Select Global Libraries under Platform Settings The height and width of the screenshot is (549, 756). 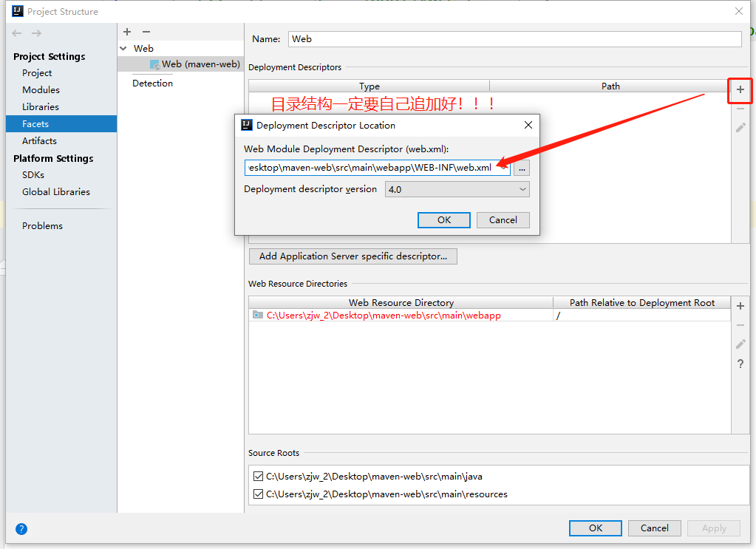(x=56, y=191)
